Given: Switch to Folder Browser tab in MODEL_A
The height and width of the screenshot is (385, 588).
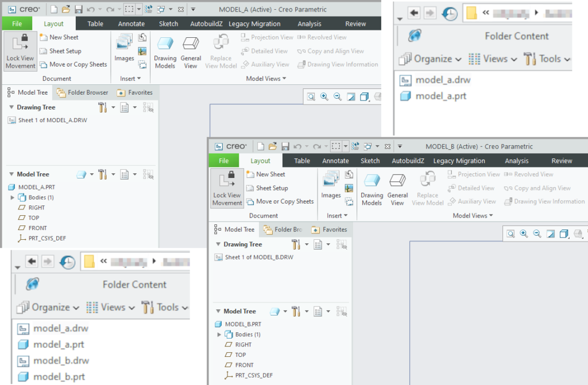Looking at the screenshot, I should tap(82, 92).
